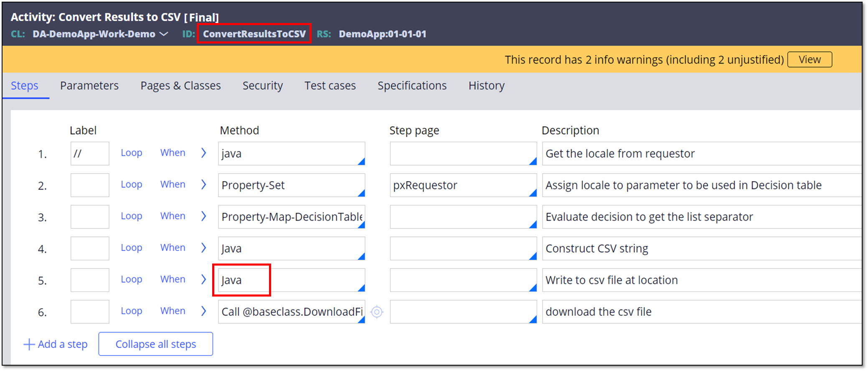
Task: Click the DemoApp:01-01-01 ruleset text
Action: tap(382, 34)
